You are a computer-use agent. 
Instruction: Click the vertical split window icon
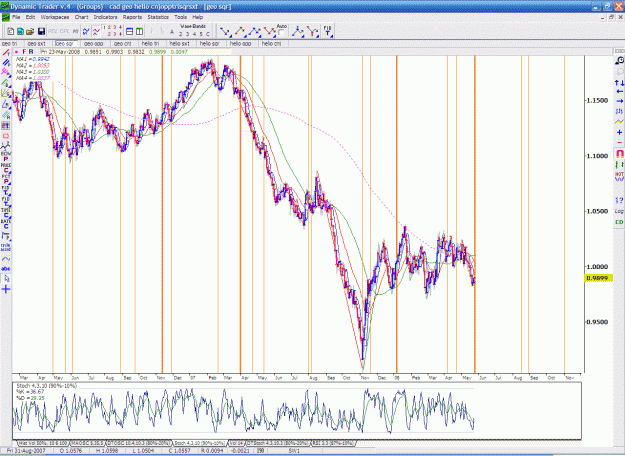(140, 31)
